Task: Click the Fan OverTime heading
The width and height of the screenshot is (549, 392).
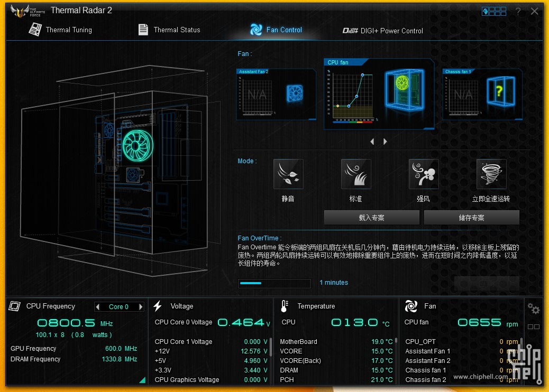Action: tap(259, 238)
